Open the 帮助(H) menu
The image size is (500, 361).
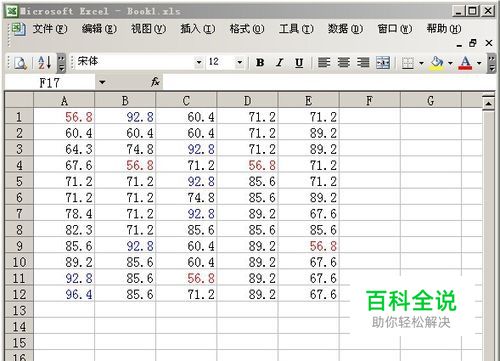click(x=444, y=29)
